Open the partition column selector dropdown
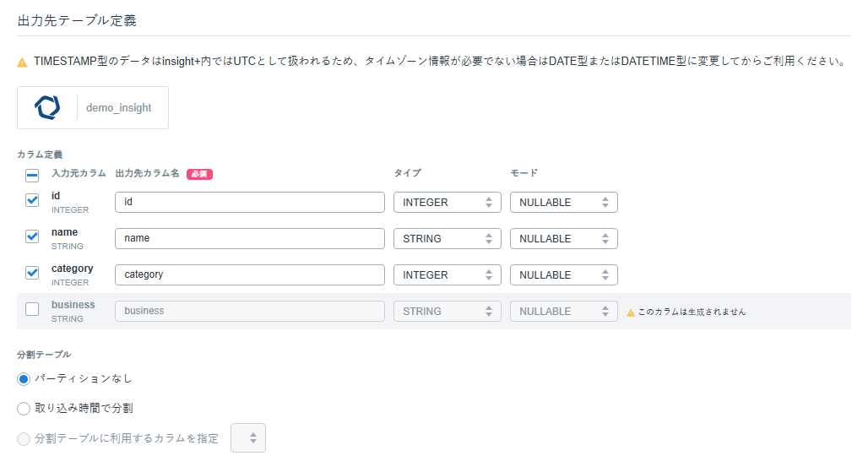Image resolution: width=868 pixels, height=467 pixels. tap(248, 437)
